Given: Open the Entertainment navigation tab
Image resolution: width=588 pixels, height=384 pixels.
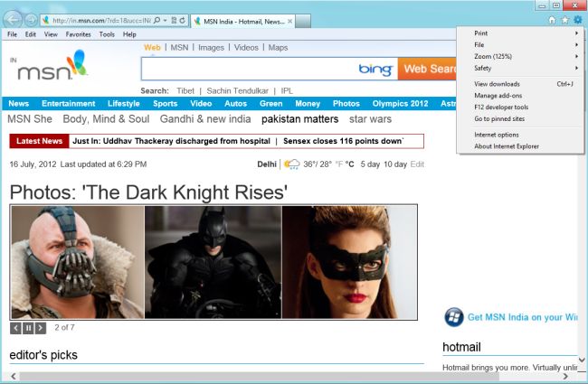Looking at the screenshot, I should [x=69, y=103].
